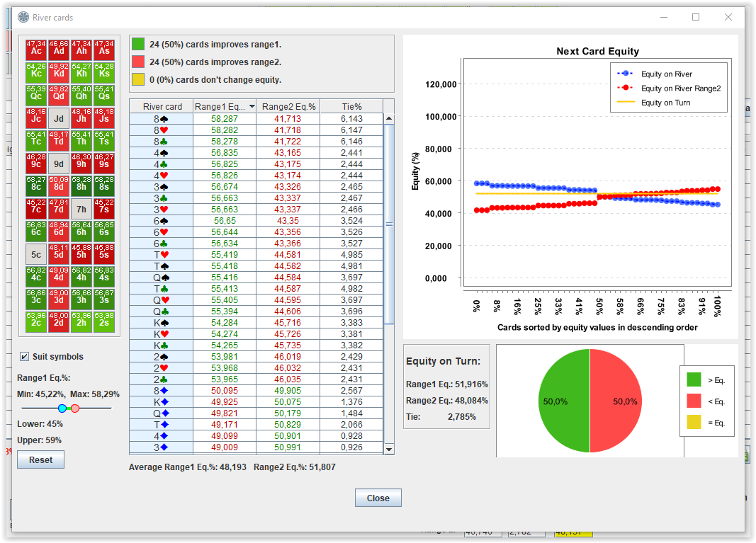The image size is (756, 543).
Task: Click the grayed 7h card tile
Action: pos(81,209)
